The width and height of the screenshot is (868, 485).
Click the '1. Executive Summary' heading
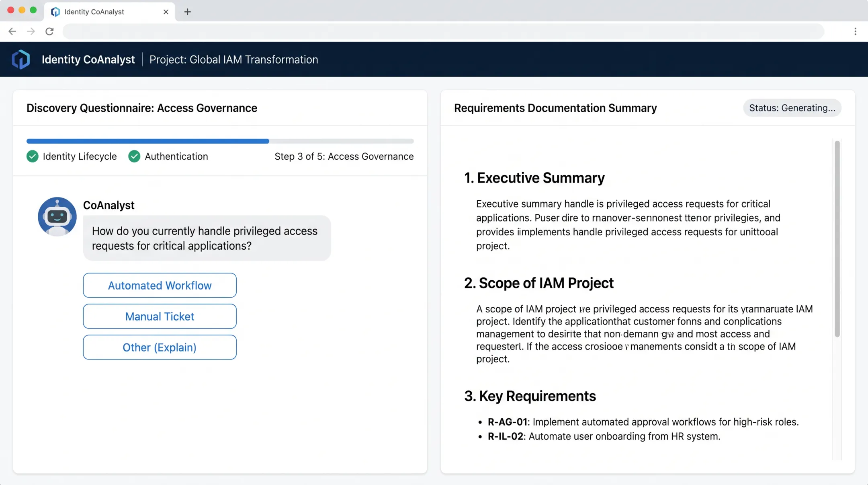[x=534, y=178]
